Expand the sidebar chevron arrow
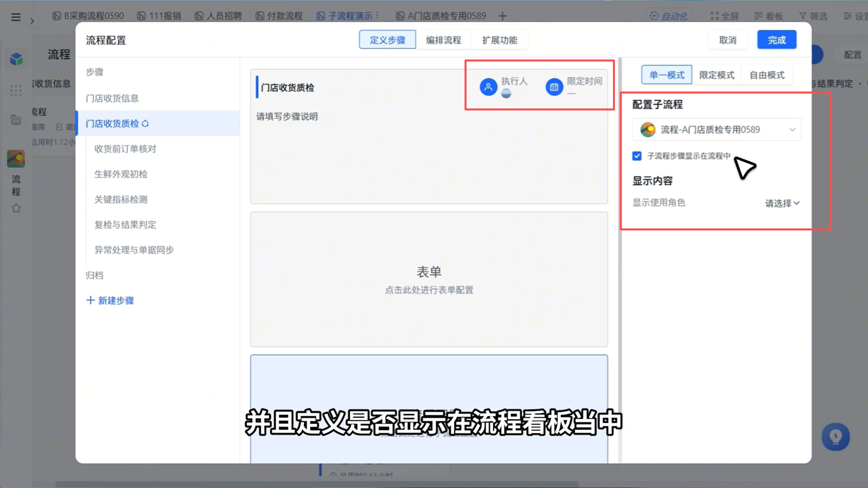The image size is (868, 488). point(32,21)
